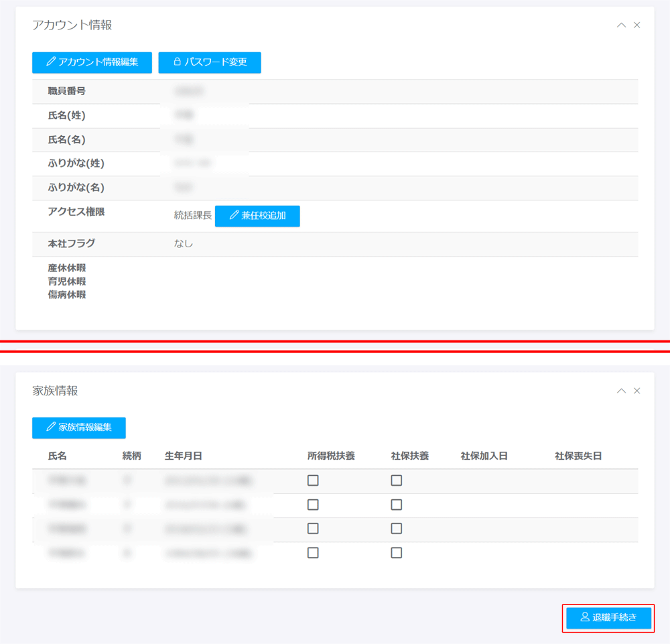Click the 生年月日 column header
This screenshot has width=670, height=644.
point(184,456)
